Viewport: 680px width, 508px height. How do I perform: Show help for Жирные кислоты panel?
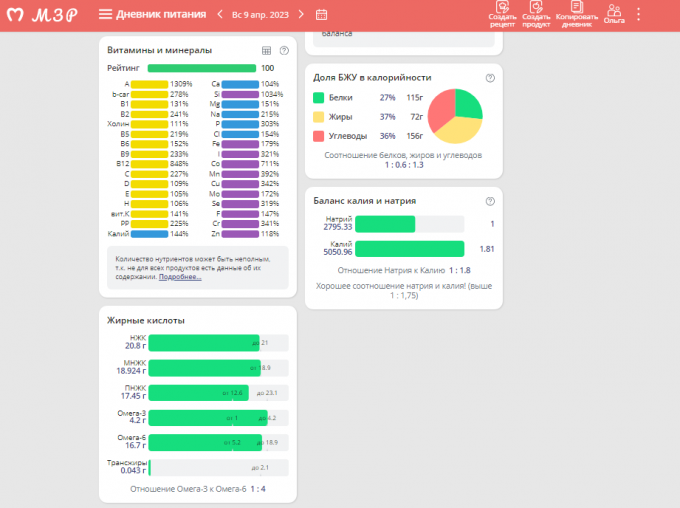click(284, 320)
